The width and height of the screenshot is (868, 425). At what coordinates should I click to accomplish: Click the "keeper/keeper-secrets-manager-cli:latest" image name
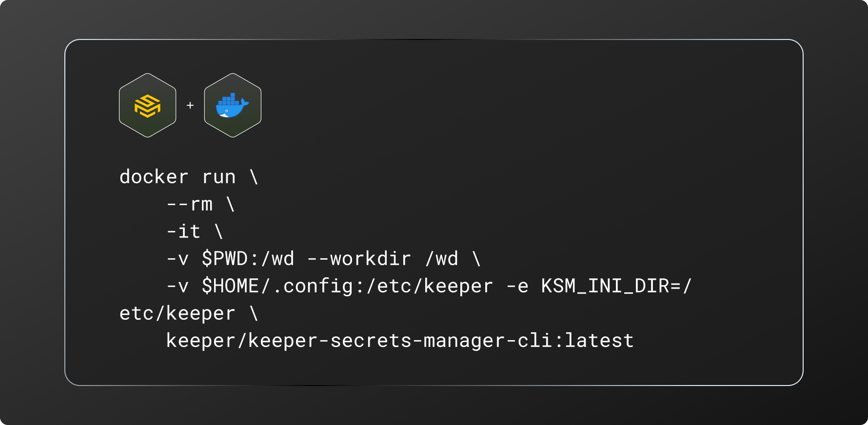(x=400, y=341)
